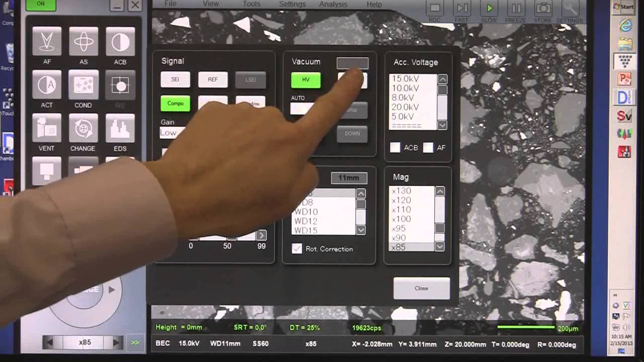Click the FREEZE pause icon
Viewport: 644px width, 362px height.
pos(516,8)
